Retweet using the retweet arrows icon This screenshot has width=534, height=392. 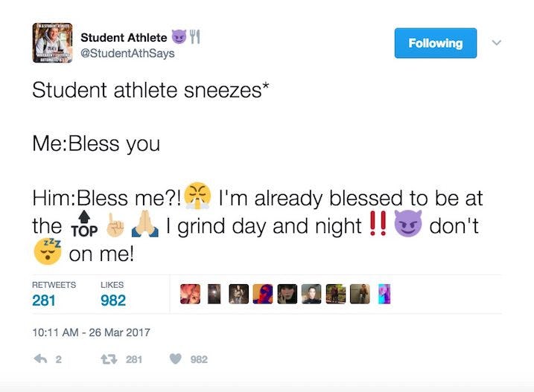click(x=109, y=359)
